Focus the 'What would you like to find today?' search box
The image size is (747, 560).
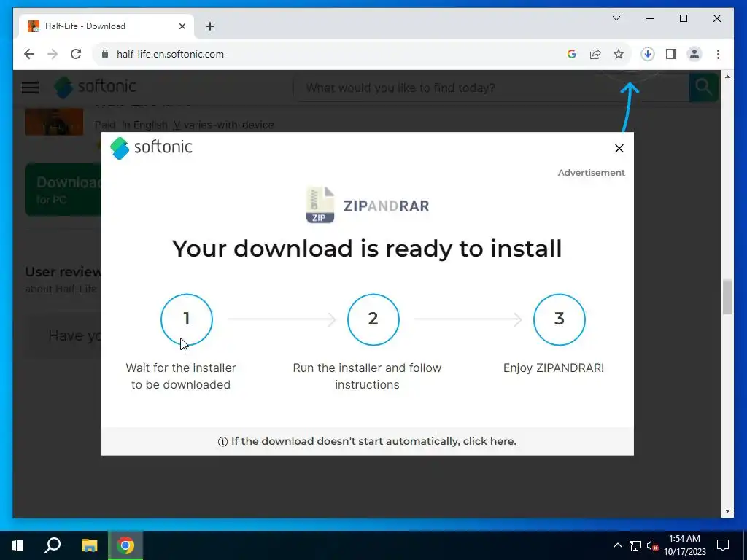[x=492, y=87]
